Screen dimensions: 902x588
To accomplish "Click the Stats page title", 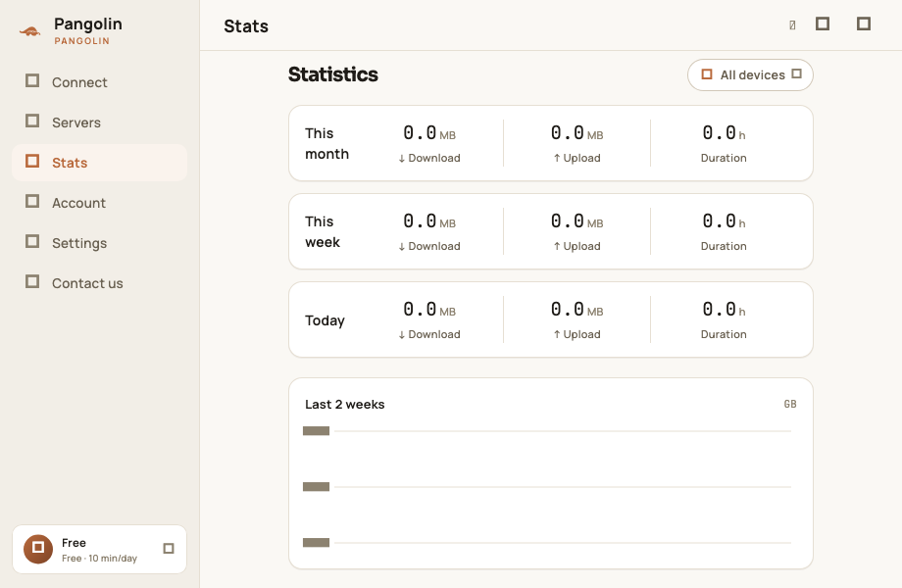I will click(246, 26).
